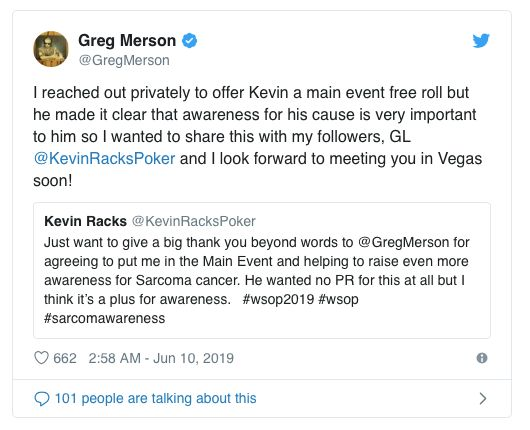Click the #wsop2019 hashtag
The height and width of the screenshot is (430, 530).
tap(278, 300)
